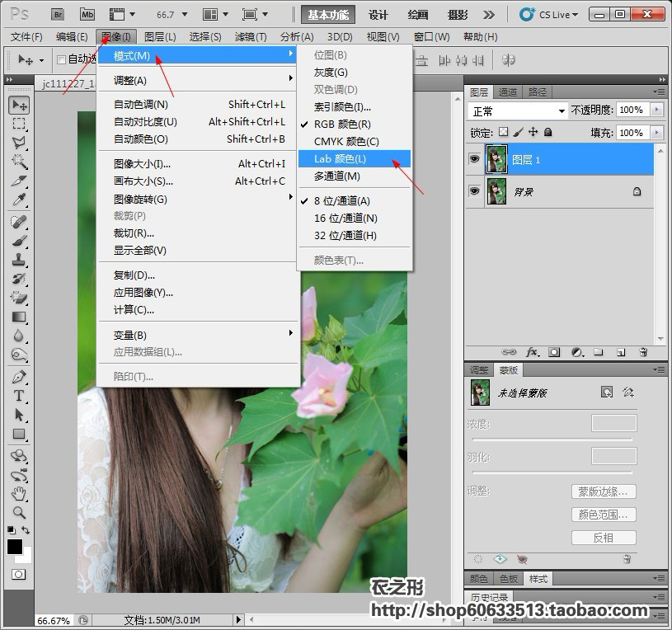Viewport: 672px width, 630px height.
Task: Select the History Brush tool
Action: coord(19,279)
